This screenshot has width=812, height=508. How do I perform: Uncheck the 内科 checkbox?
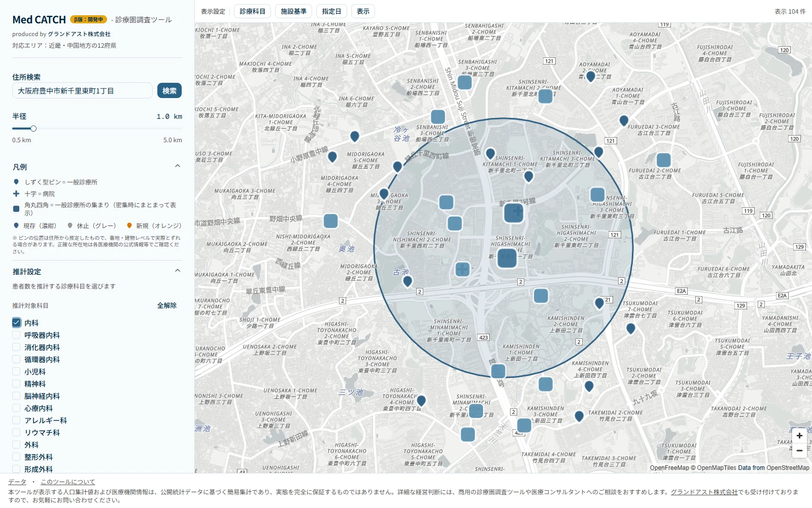(16, 323)
